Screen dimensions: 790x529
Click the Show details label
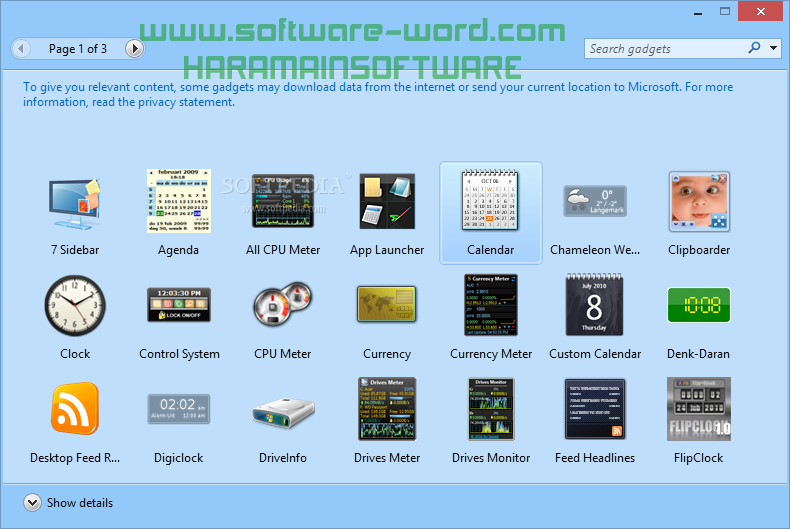(80, 503)
